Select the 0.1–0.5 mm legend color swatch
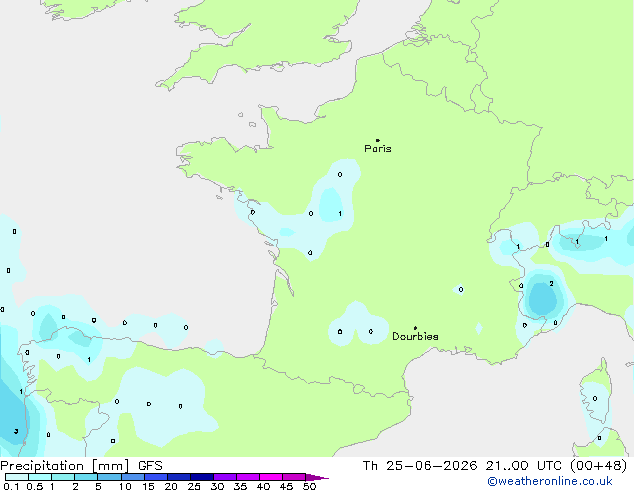Image resolution: width=634 pixels, height=490 pixels. 17,477
